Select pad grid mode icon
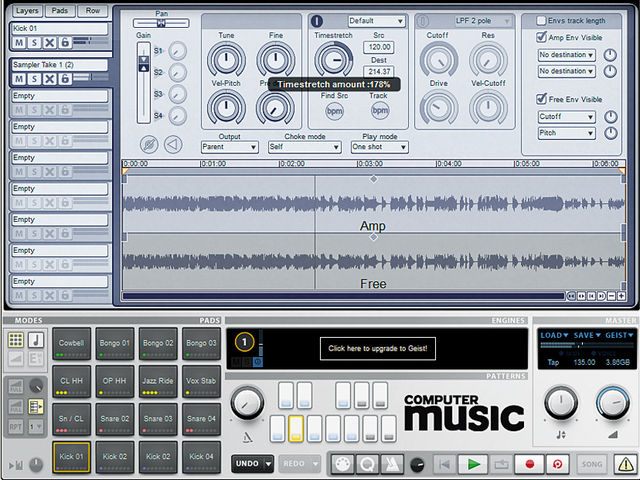The height and width of the screenshot is (480, 640). click(x=16, y=340)
